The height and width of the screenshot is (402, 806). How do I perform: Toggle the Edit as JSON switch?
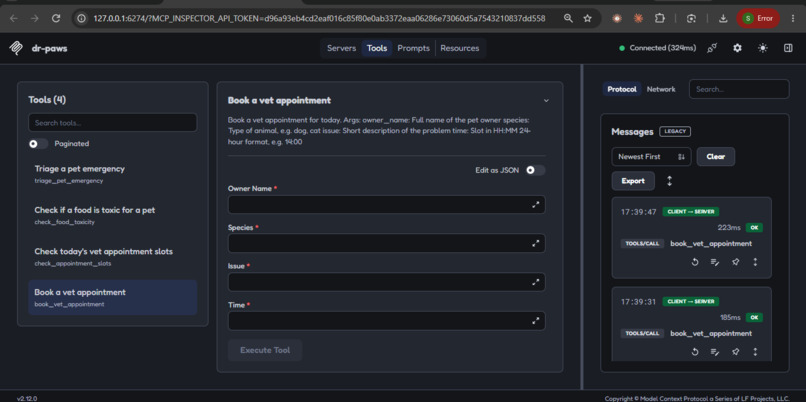[x=536, y=170]
